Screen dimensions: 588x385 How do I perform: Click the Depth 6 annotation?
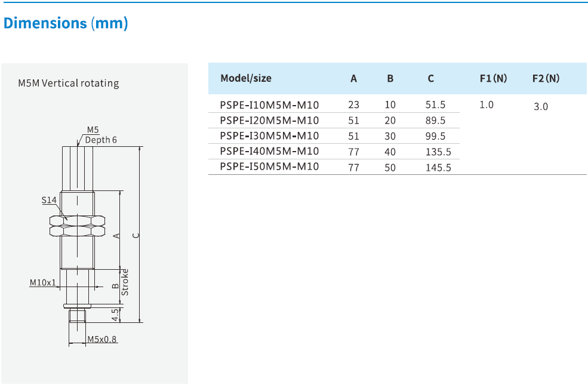click(101, 140)
